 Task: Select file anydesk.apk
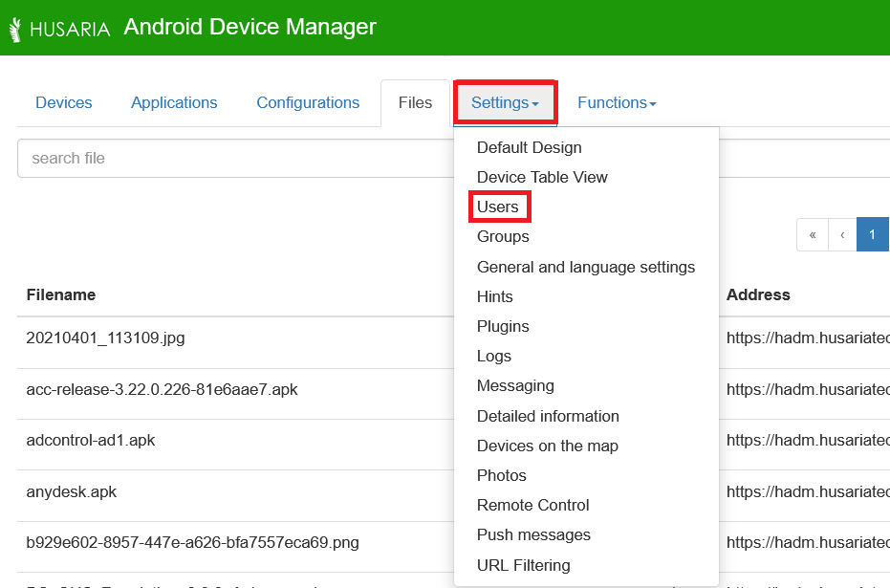[71, 491]
